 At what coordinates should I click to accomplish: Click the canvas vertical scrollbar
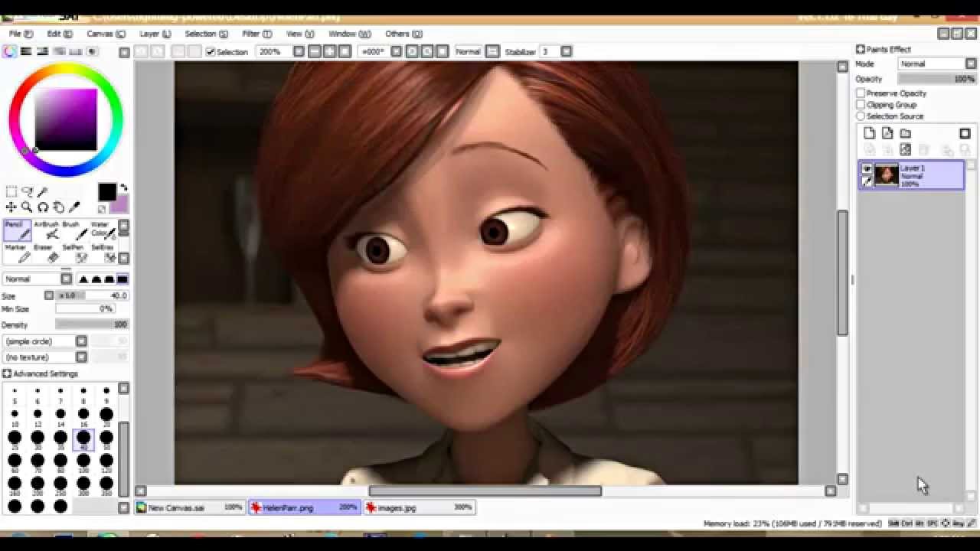(842, 272)
